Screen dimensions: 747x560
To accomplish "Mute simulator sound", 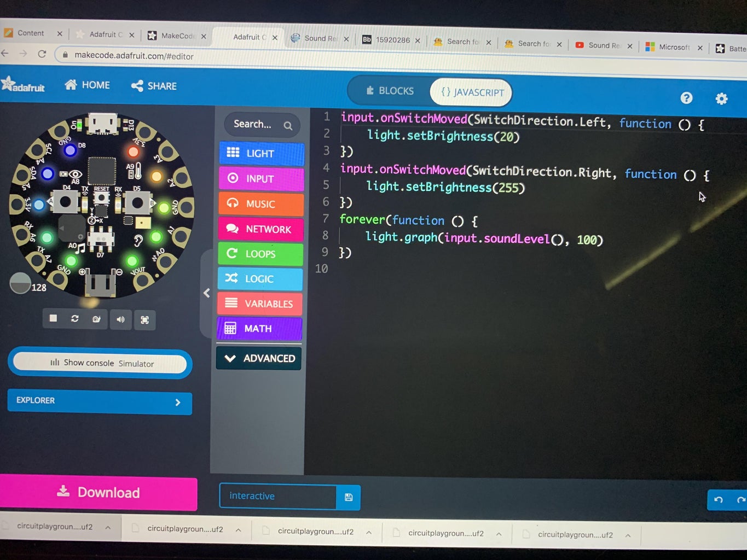I will (x=121, y=319).
